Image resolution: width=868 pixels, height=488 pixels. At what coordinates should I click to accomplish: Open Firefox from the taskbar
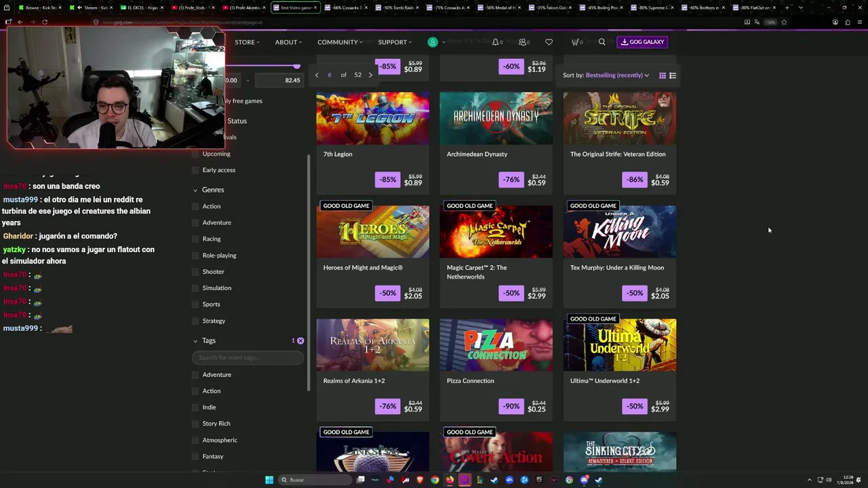click(450, 480)
